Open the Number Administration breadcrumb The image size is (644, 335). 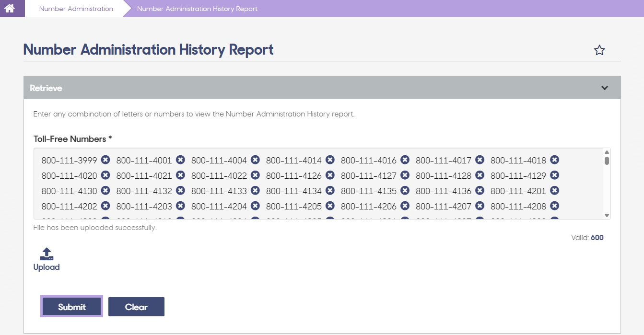point(76,9)
